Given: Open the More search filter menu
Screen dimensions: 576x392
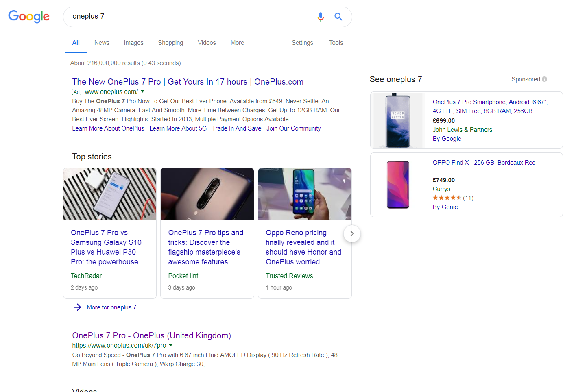Looking at the screenshot, I should coord(237,43).
